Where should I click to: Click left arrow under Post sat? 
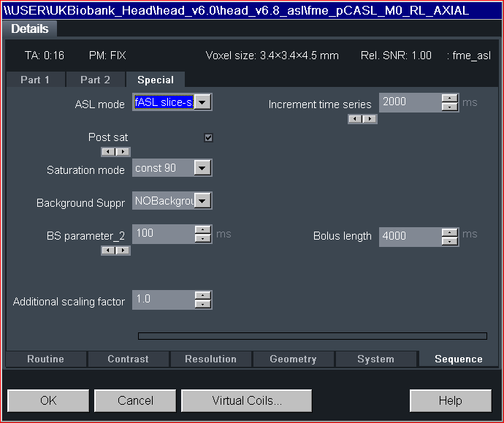[108, 152]
